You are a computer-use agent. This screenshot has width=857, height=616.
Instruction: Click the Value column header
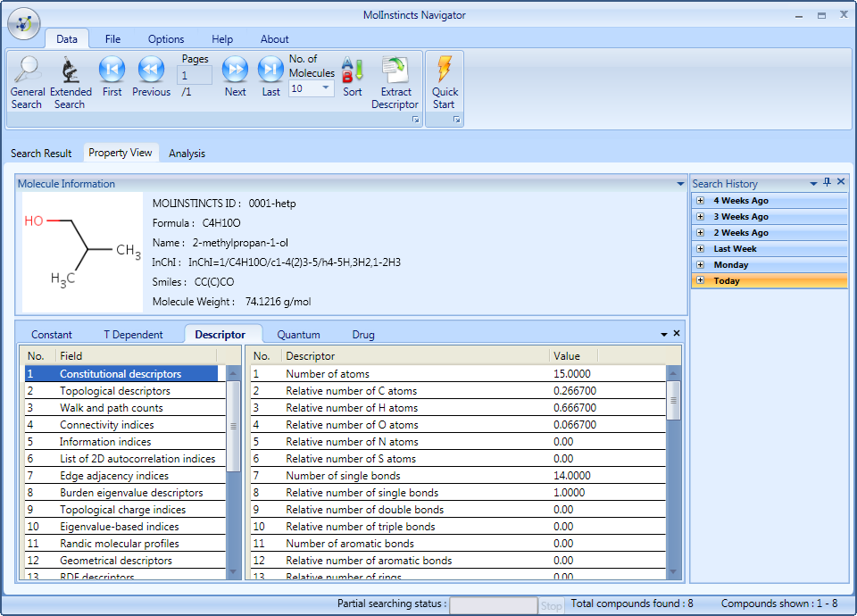pyautogui.click(x=573, y=356)
